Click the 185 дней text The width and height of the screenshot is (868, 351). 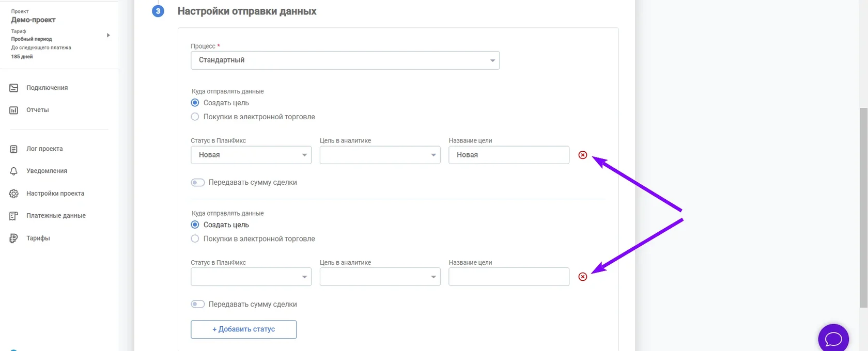click(22, 57)
